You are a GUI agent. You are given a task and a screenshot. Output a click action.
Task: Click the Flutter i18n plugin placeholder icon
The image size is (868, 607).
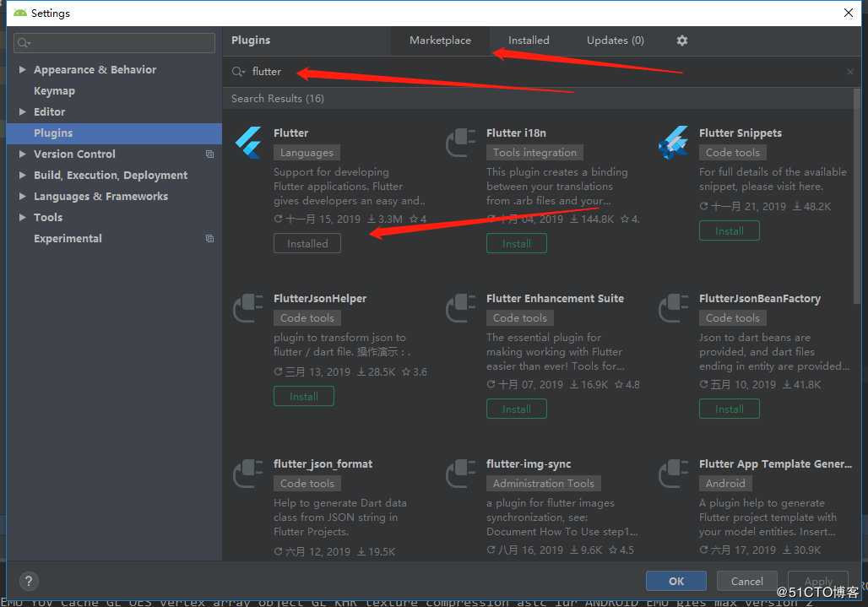point(460,143)
